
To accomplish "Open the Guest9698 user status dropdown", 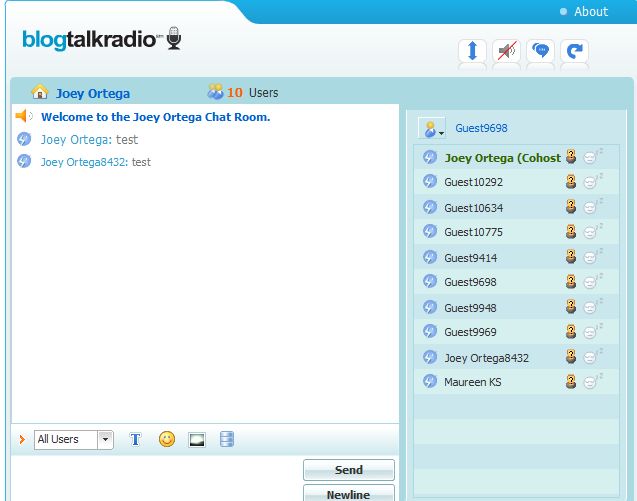I will point(431,128).
